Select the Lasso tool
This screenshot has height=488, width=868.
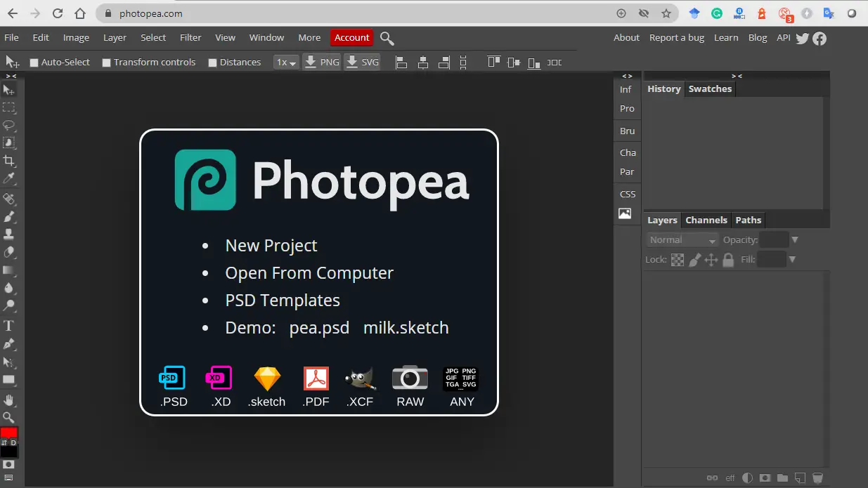(9, 126)
